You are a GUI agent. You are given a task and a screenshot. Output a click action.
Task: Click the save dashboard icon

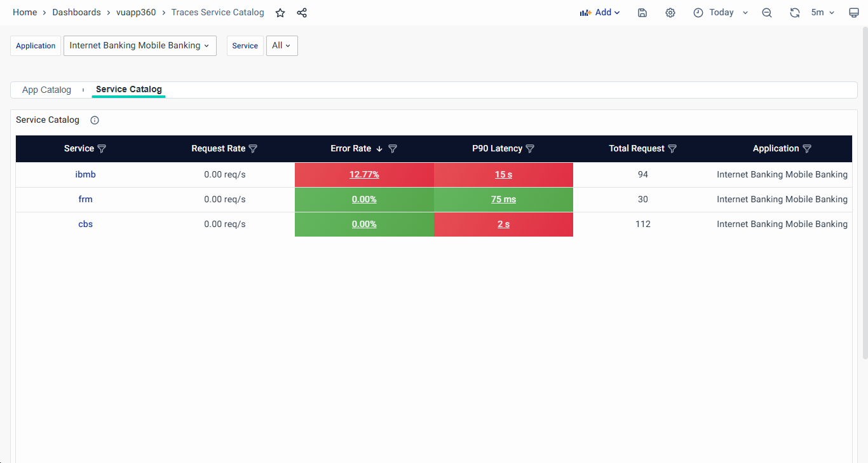[642, 13]
